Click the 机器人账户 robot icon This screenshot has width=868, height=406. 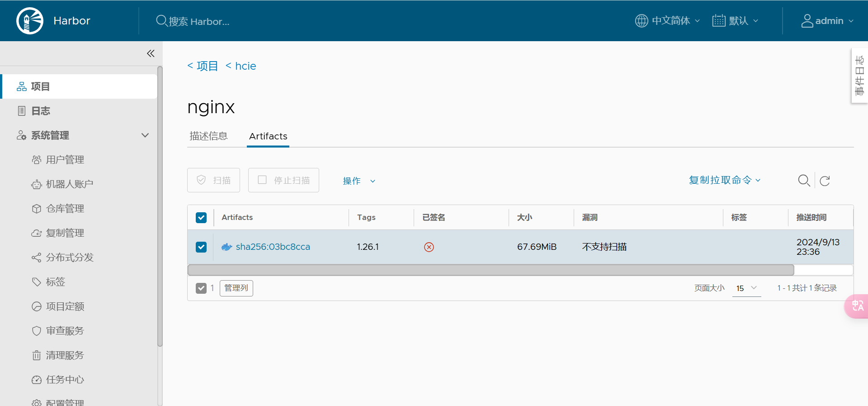click(x=37, y=184)
